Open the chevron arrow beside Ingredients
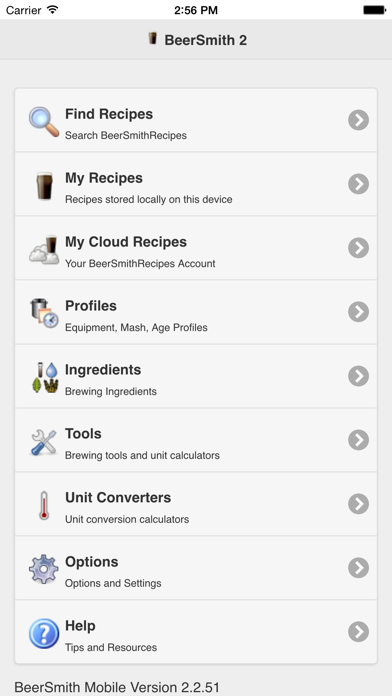 [x=358, y=376]
